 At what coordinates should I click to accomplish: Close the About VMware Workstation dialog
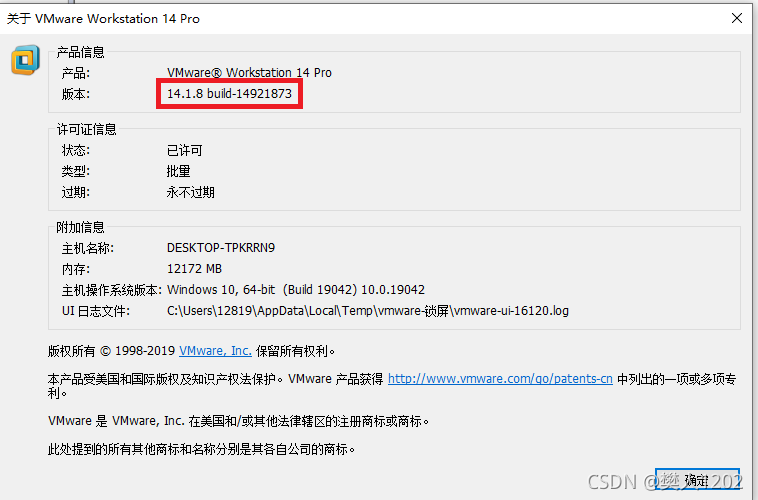tap(737, 18)
